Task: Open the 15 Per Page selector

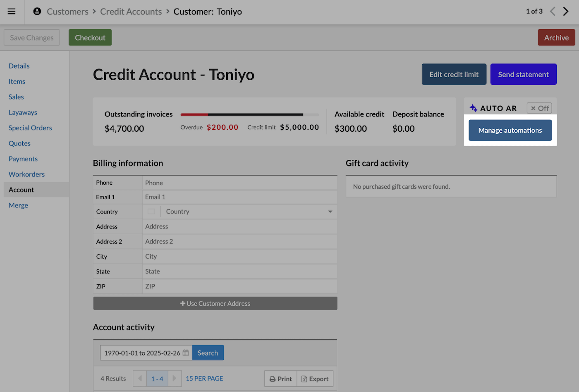Action: [204, 379]
